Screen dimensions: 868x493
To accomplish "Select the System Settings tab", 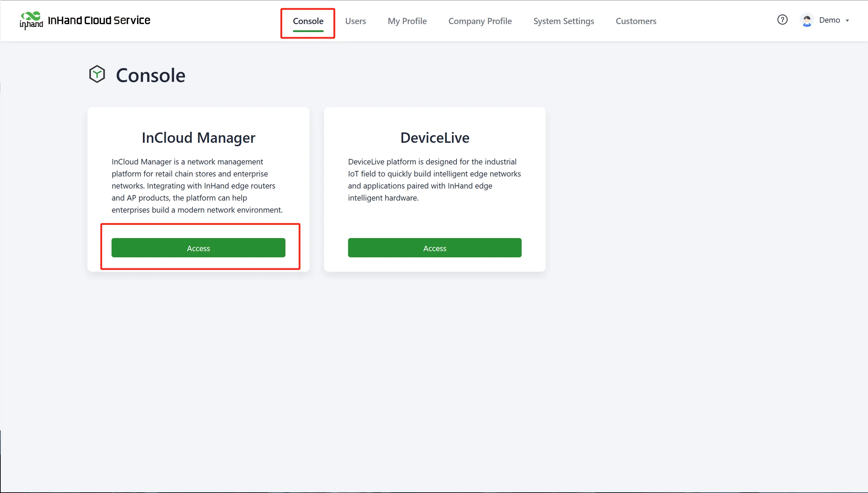I will point(564,21).
